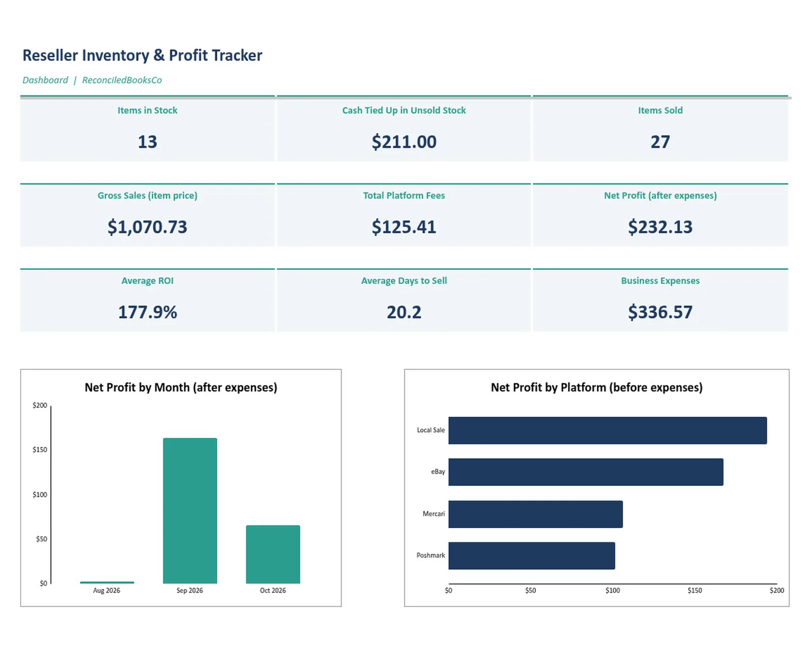Click the Items Sold value 27

(660, 142)
